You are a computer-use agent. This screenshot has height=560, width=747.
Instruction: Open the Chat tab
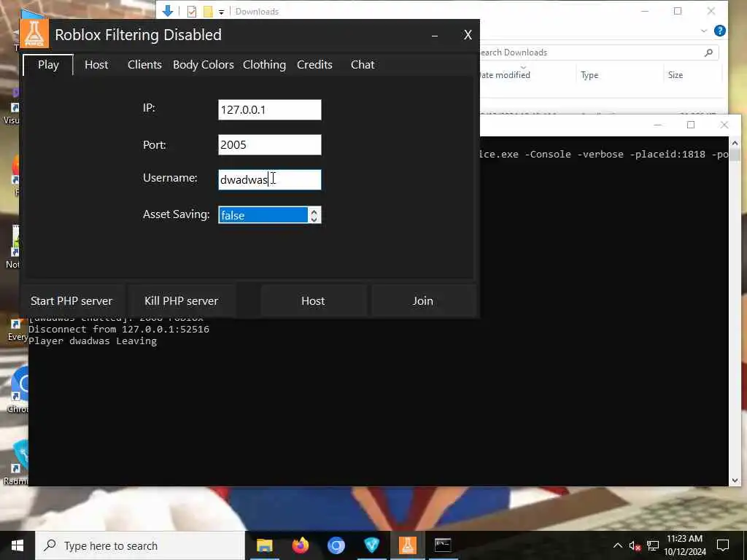(x=363, y=65)
